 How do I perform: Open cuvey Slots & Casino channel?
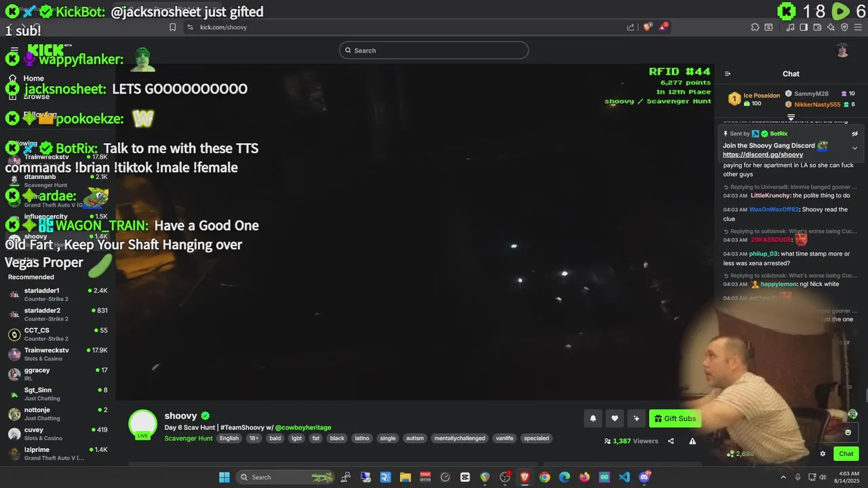coord(58,433)
